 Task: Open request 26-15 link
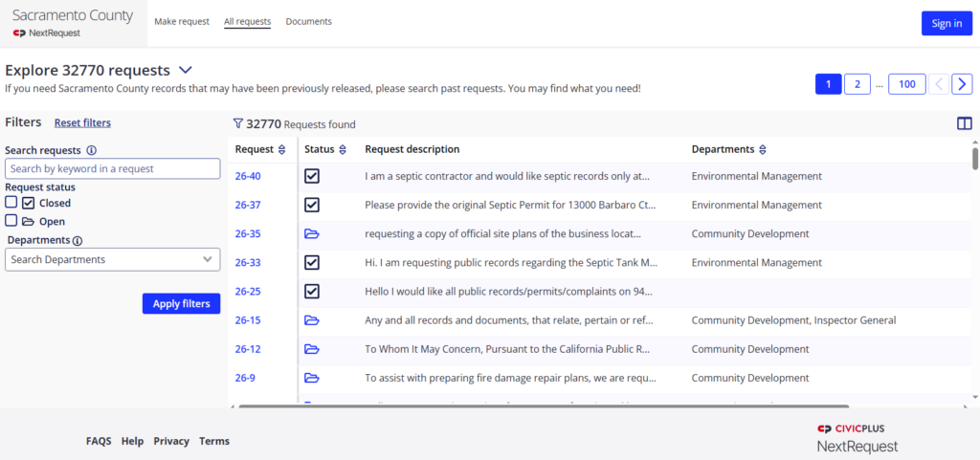point(248,320)
